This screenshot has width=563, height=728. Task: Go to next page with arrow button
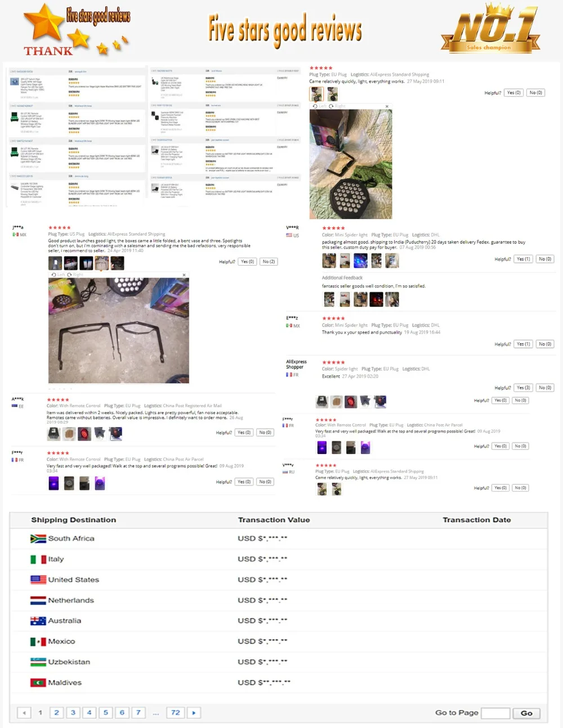[x=194, y=713]
